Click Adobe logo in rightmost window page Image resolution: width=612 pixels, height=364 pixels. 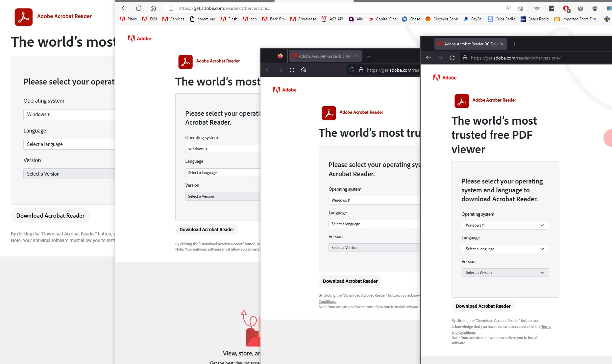tap(445, 78)
